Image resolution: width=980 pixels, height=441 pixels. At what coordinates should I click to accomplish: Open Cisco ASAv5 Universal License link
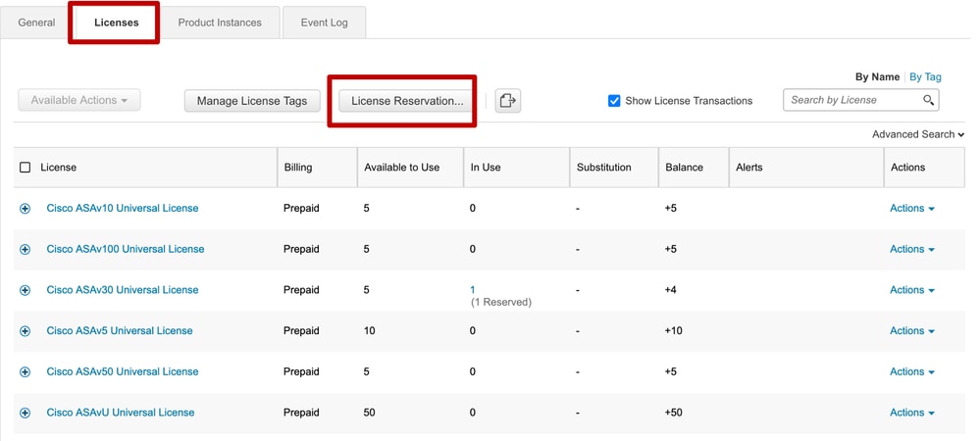coord(120,330)
